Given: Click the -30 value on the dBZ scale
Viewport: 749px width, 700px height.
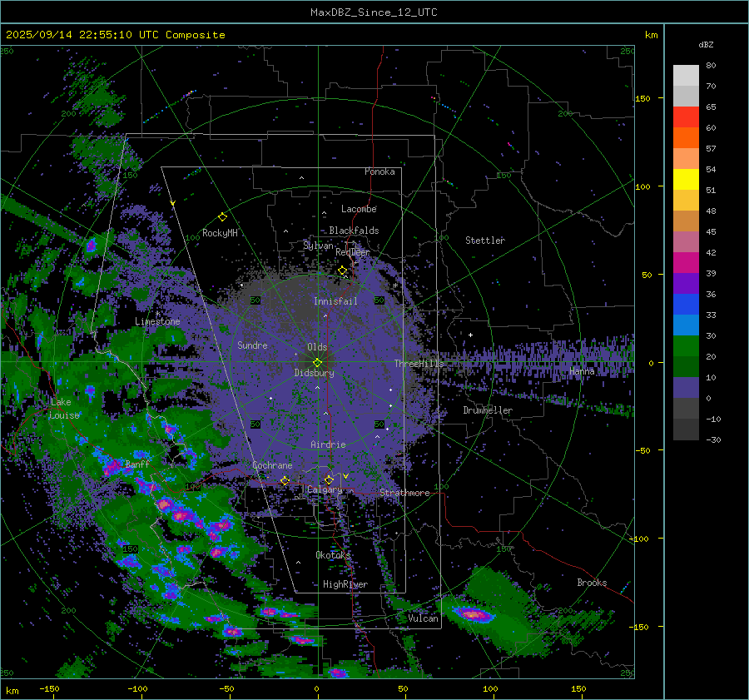Looking at the screenshot, I should tap(713, 440).
